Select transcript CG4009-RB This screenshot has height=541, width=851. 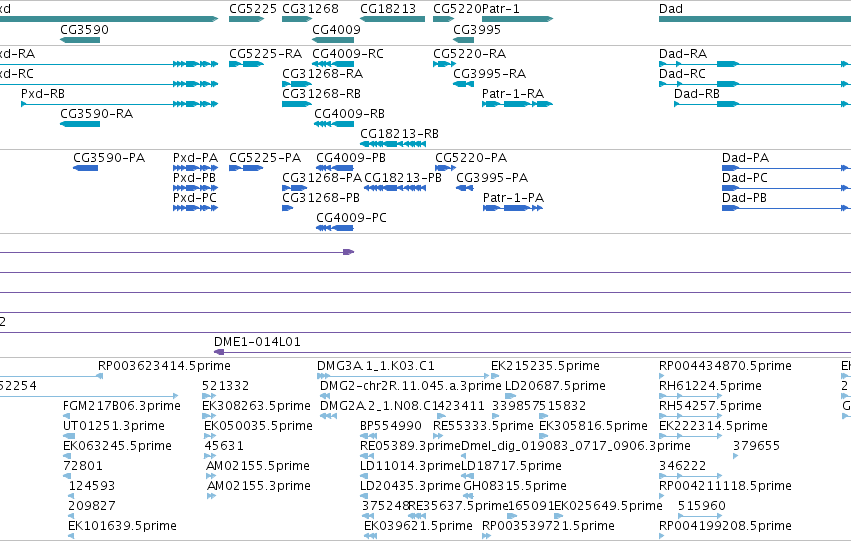tap(334, 124)
